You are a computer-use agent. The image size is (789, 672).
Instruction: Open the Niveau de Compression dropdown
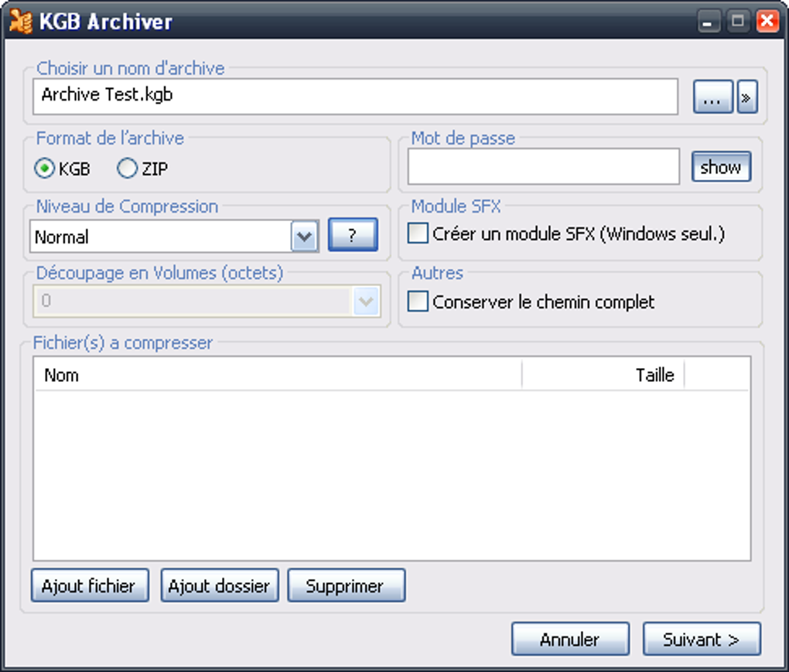point(305,236)
